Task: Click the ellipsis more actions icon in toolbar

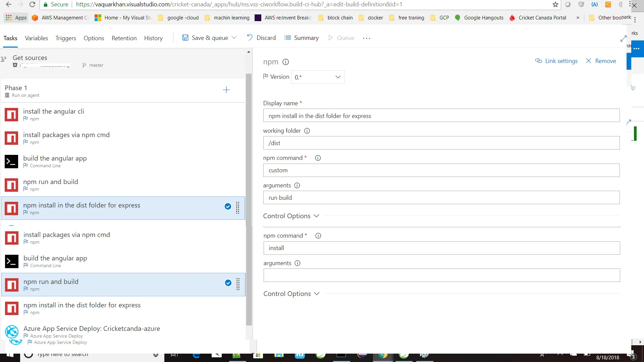Action: [367, 38]
